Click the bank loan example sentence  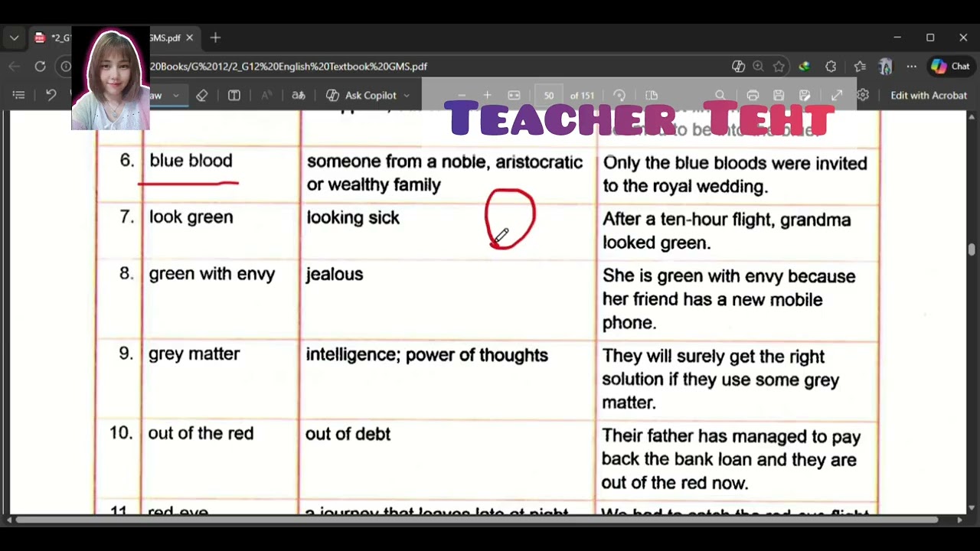pos(731,459)
